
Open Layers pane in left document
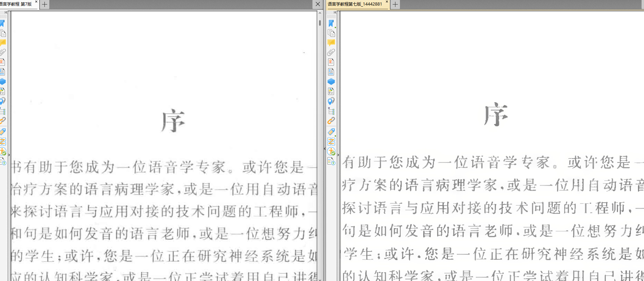coord(2,81)
